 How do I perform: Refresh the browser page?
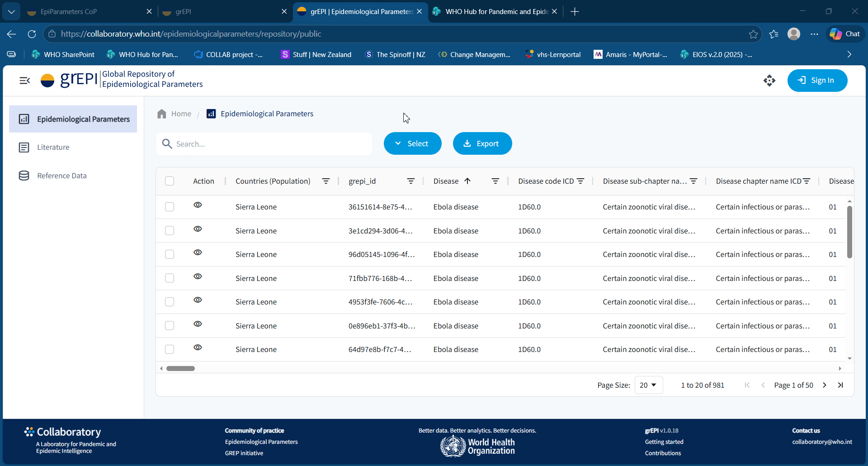coord(32,34)
